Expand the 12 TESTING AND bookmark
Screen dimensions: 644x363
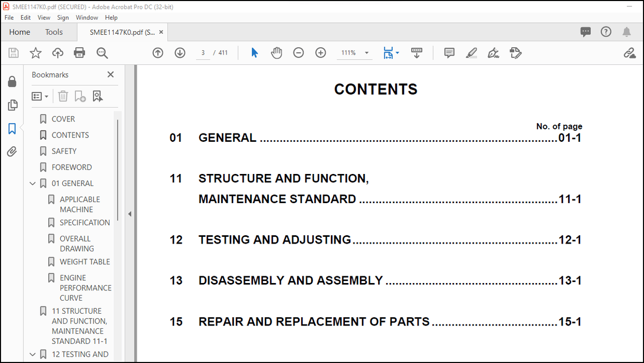click(x=32, y=354)
